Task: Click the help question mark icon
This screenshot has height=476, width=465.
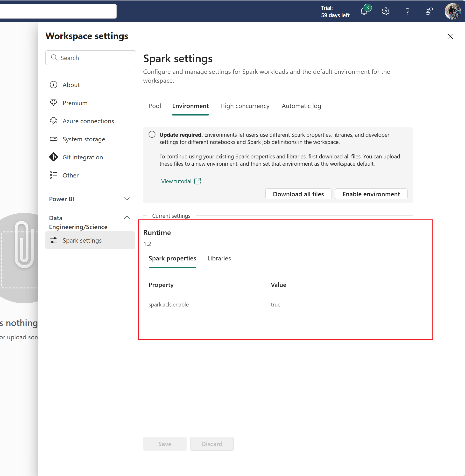Action: [407, 11]
